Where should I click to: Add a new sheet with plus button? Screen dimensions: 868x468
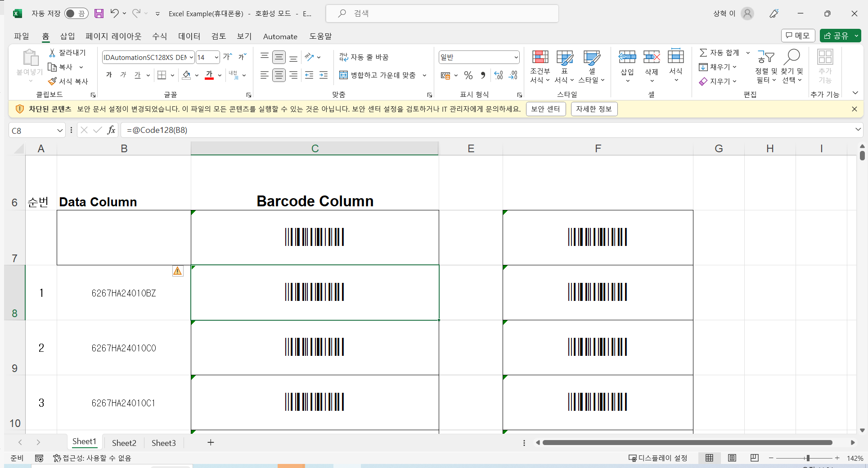point(211,443)
